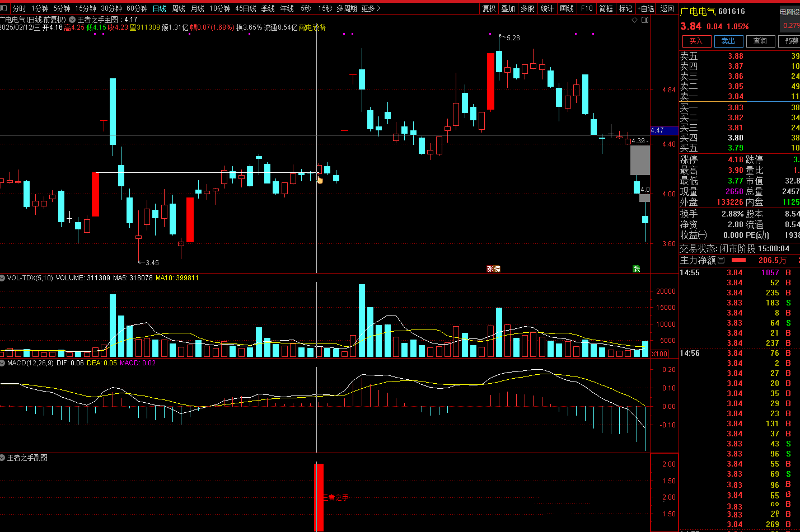Click the red 买入 buy button
Viewport: 800px width, 532px height.
(x=696, y=41)
